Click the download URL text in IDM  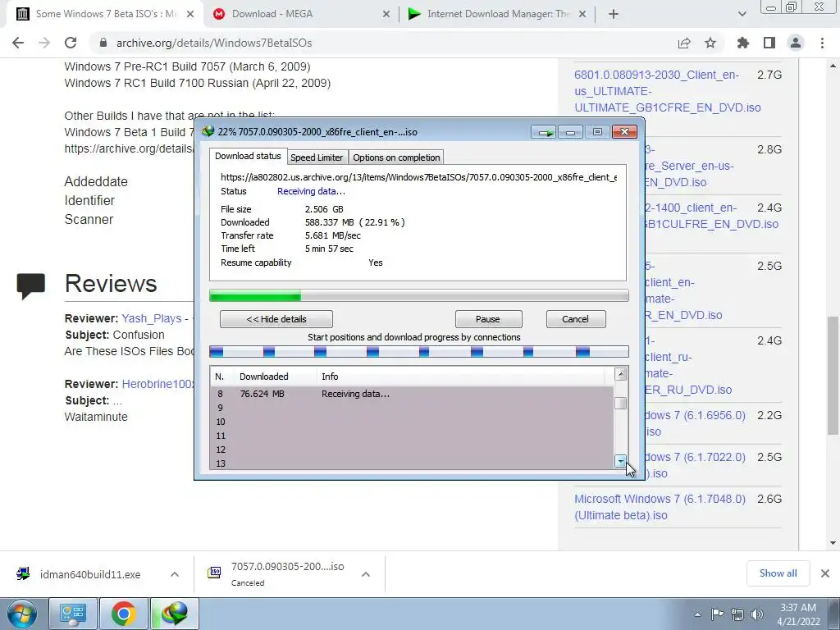click(x=419, y=177)
